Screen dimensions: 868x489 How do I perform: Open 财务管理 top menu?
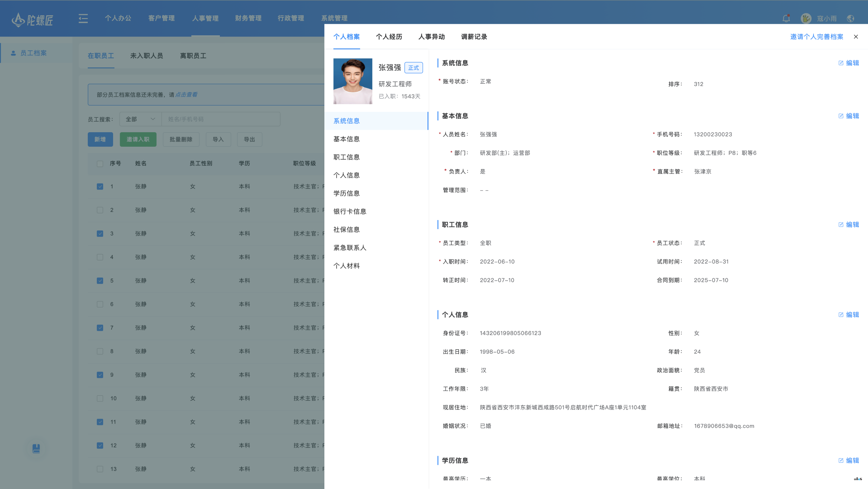point(248,18)
